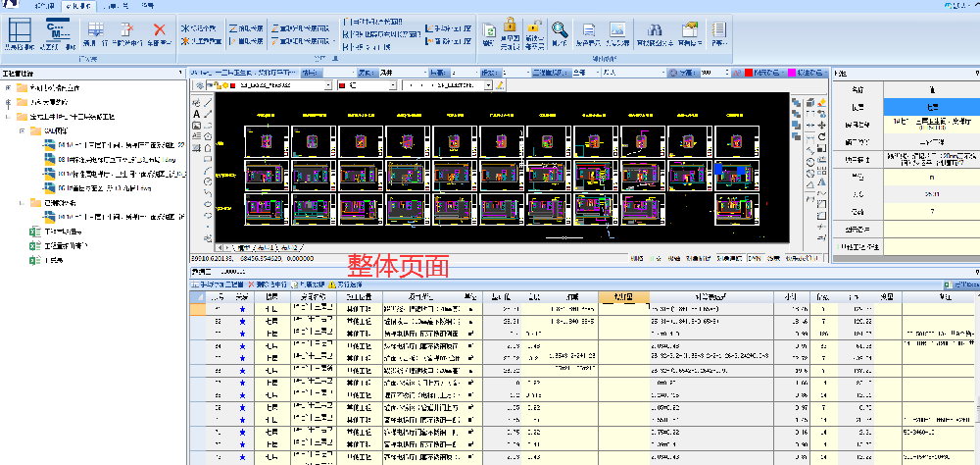Click the pencil icon after the linetype dropdown

pos(500,85)
